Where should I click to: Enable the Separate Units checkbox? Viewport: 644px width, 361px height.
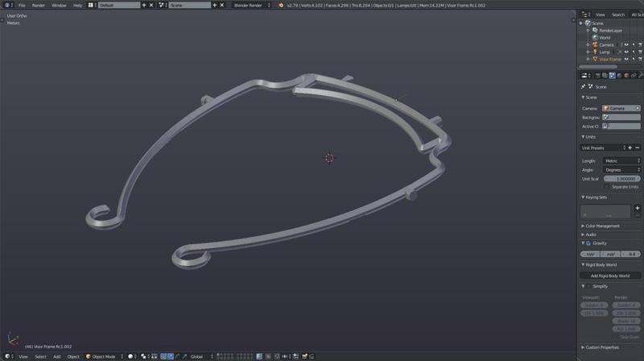coord(607,186)
